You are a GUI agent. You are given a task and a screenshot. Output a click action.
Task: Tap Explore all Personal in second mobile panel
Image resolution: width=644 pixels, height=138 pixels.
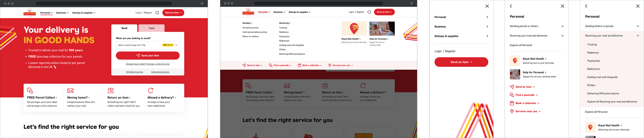coord(521,45)
